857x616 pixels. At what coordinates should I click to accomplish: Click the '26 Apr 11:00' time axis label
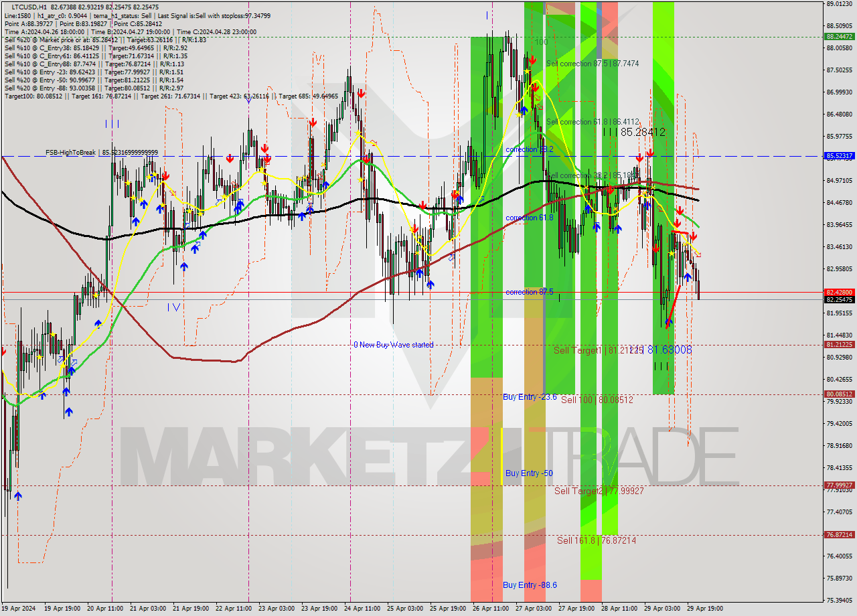pos(491,609)
